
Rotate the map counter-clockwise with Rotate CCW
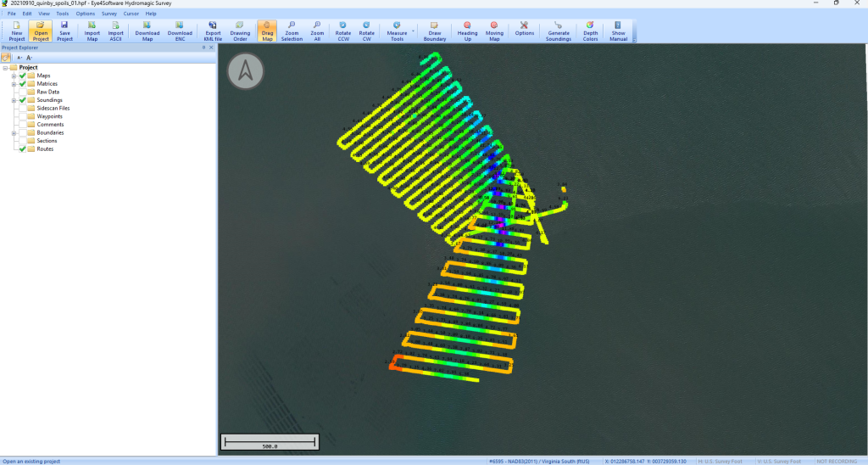tap(342, 31)
